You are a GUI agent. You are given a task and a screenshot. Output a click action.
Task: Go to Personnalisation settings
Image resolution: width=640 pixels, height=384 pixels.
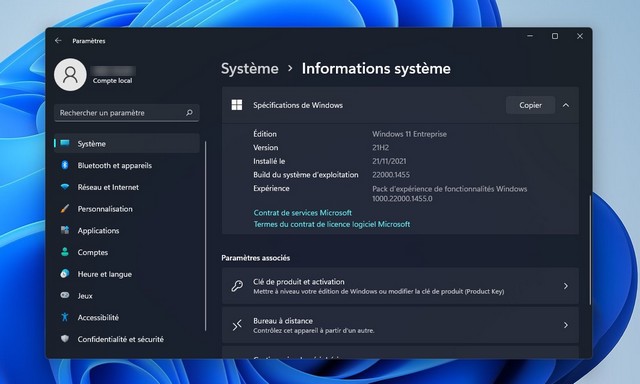(127, 209)
